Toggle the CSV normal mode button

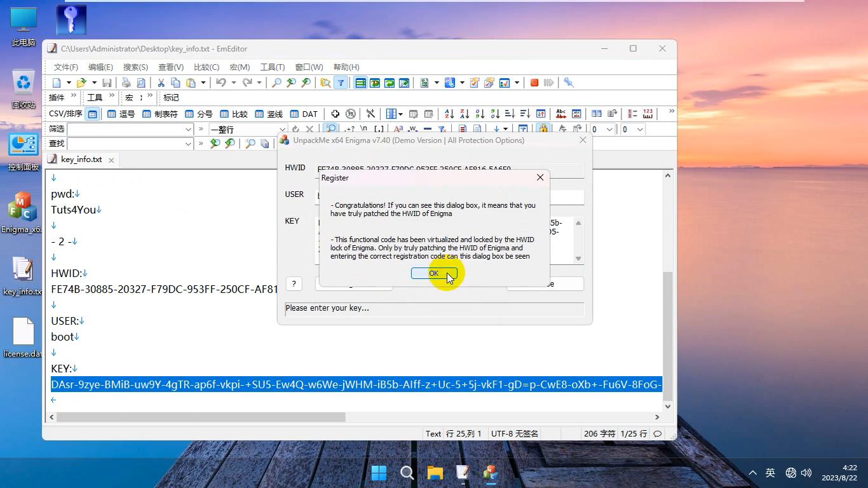pyautogui.click(x=92, y=114)
